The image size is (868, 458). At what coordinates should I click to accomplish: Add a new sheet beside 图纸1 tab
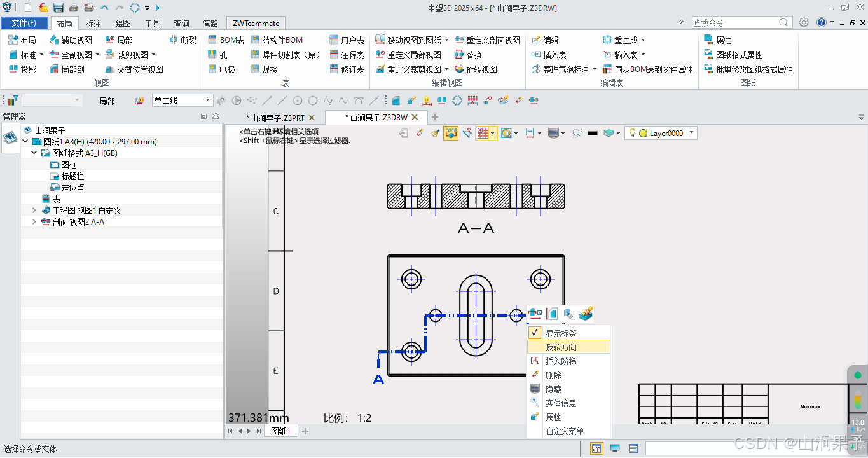305,431
